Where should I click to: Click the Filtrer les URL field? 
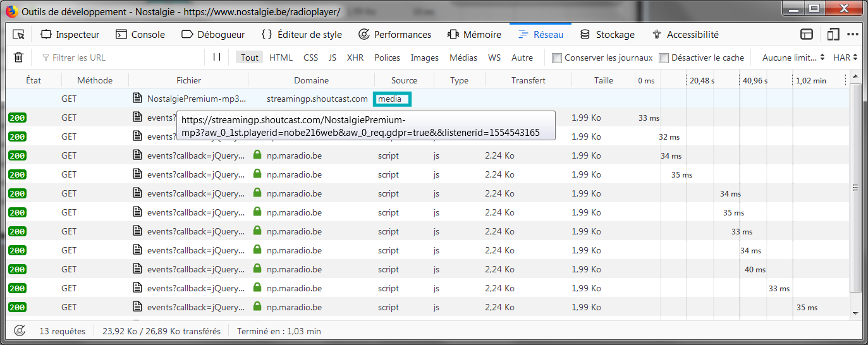coord(120,57)
